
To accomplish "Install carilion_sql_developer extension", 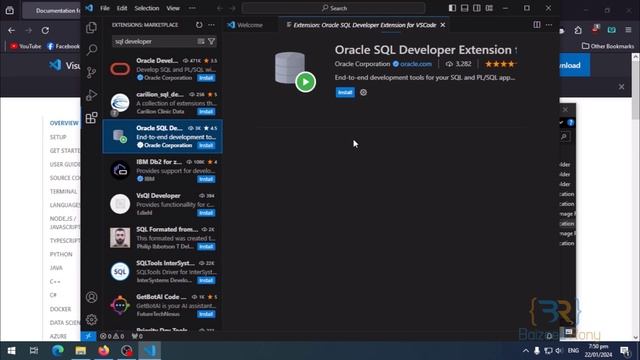I will pos(206,111).
